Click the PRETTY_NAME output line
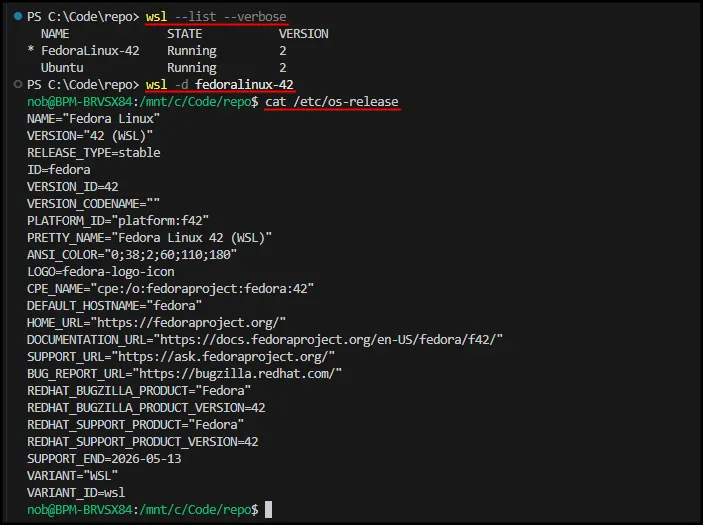The height and width of the screenshot is (525, 703). tap(149, 237)
